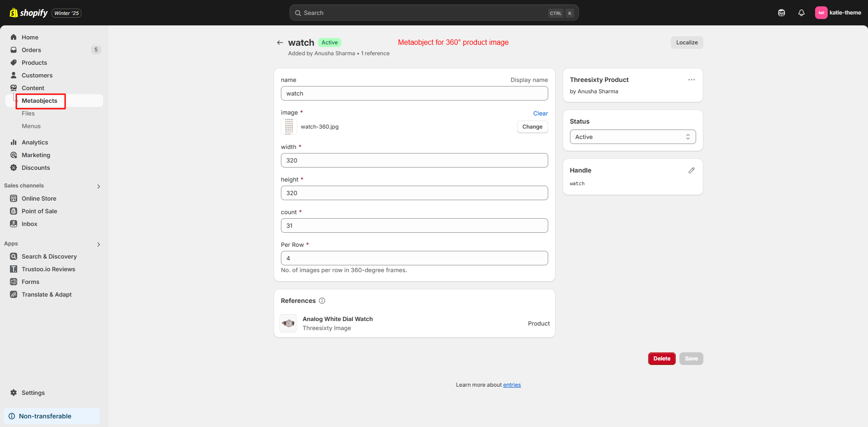
Task: Click the info icon beside References
Action: tap(322, 301)
